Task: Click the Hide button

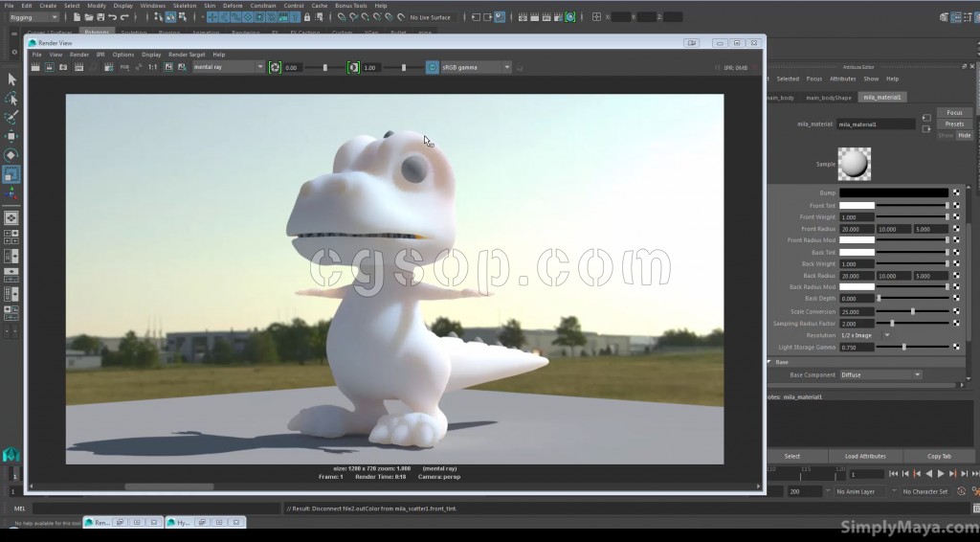Action: click(965, 135)
